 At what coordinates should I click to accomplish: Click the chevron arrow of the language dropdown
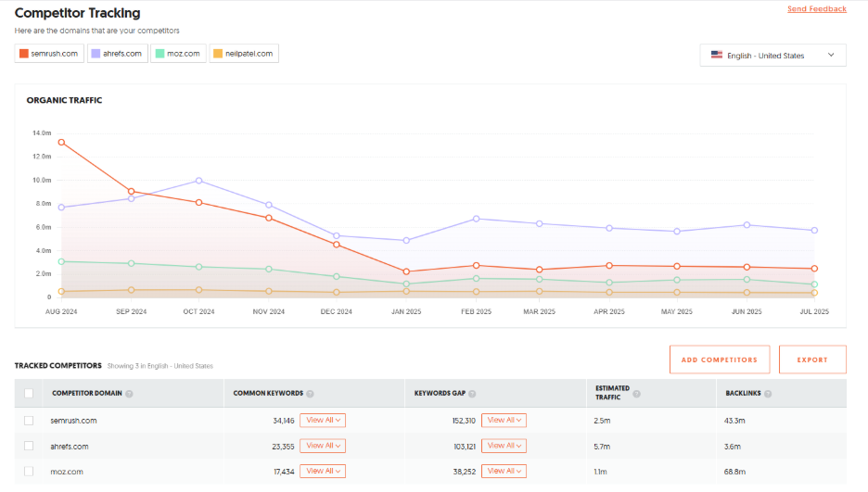831,55
